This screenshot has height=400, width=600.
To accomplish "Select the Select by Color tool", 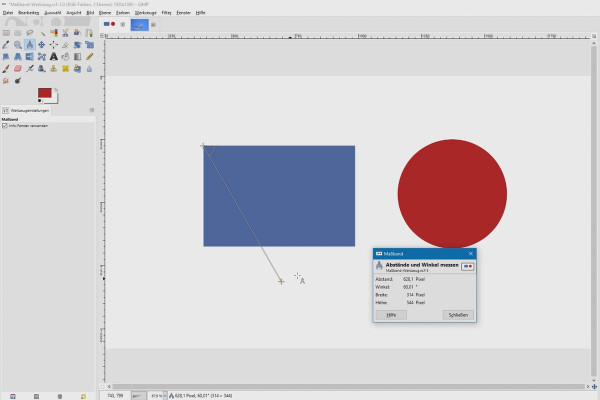I will click(54, 33).
